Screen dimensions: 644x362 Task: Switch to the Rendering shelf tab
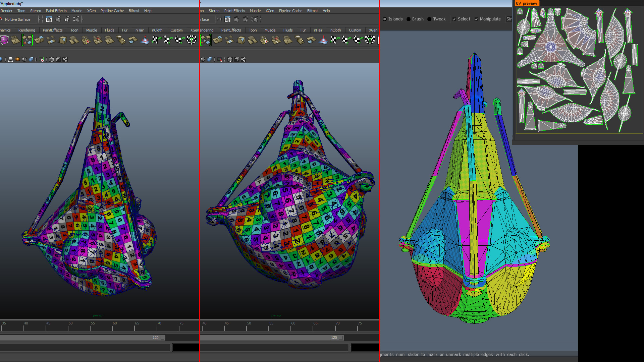coord(26,30)
